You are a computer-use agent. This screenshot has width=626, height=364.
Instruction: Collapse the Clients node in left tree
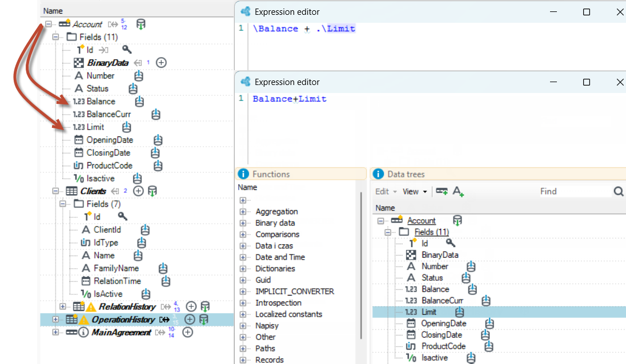coord(55,191)
